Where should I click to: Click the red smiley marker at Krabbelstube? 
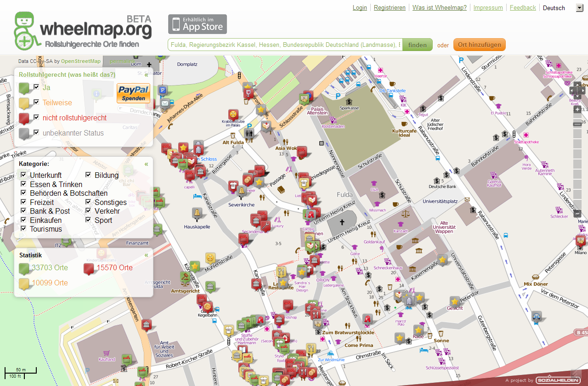pos(233,114)
